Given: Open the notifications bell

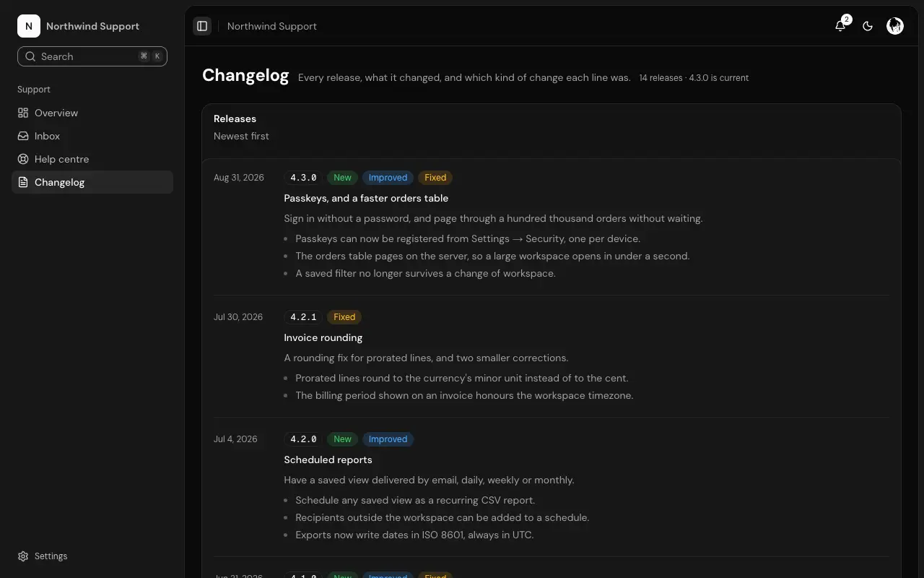Looking at the screenshot, I should pos(840,26).
